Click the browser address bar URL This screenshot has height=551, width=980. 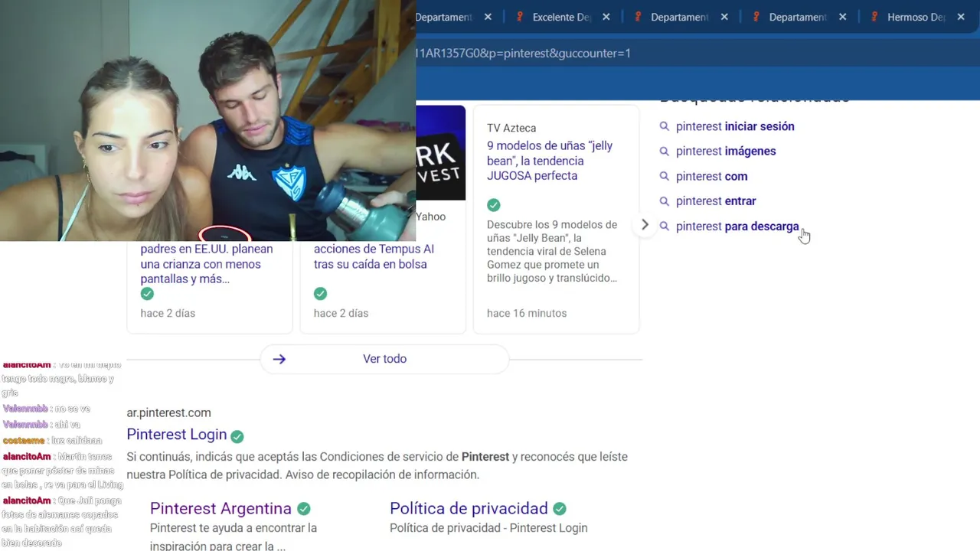pos(523,54)
